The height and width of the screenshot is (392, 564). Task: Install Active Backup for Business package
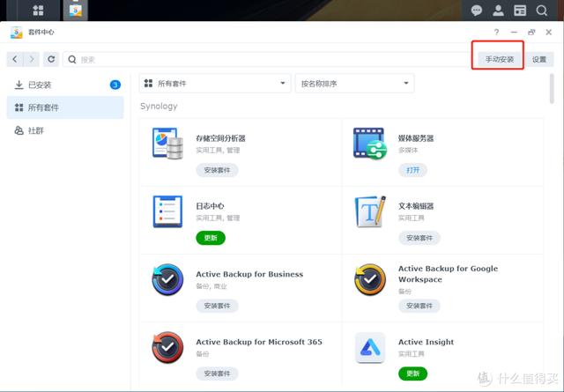217,306
